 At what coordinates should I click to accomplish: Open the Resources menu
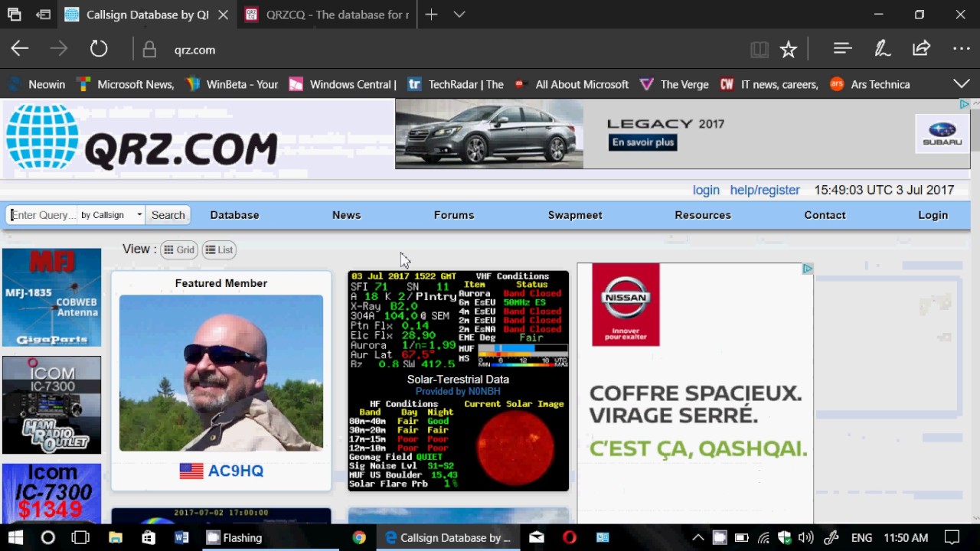(703, 215)
